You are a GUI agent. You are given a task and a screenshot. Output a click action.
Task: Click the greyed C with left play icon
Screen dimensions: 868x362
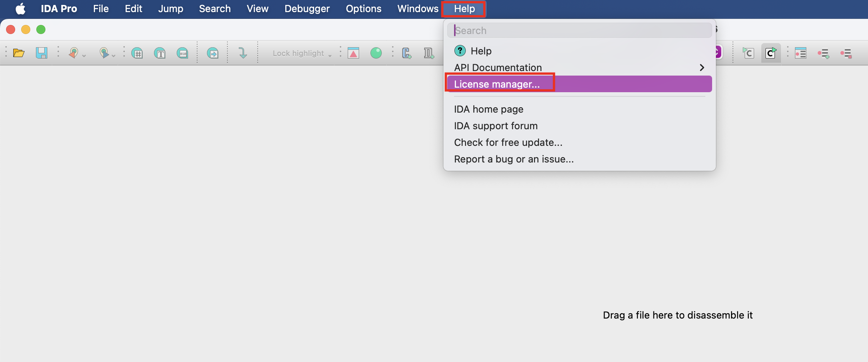point(748,53)
